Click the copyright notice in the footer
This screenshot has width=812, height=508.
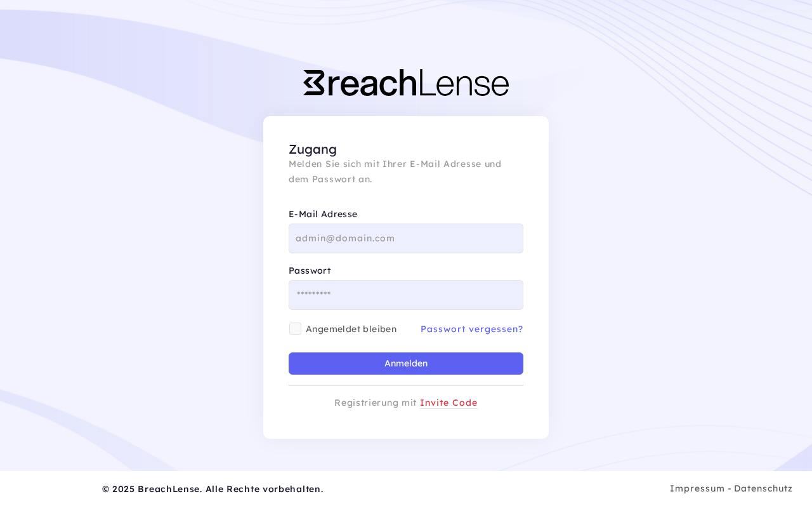213,489
